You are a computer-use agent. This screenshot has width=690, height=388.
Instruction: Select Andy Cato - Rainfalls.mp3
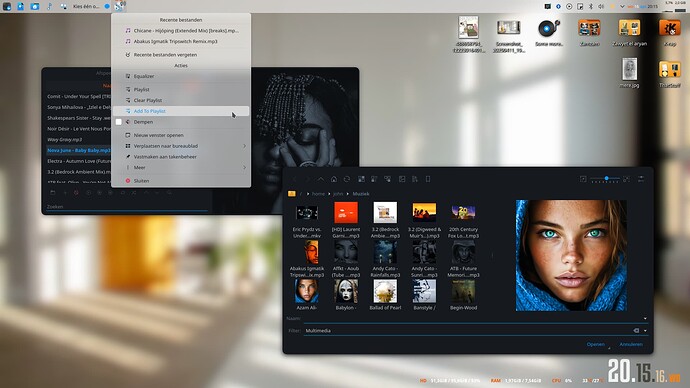pos(385,259)
